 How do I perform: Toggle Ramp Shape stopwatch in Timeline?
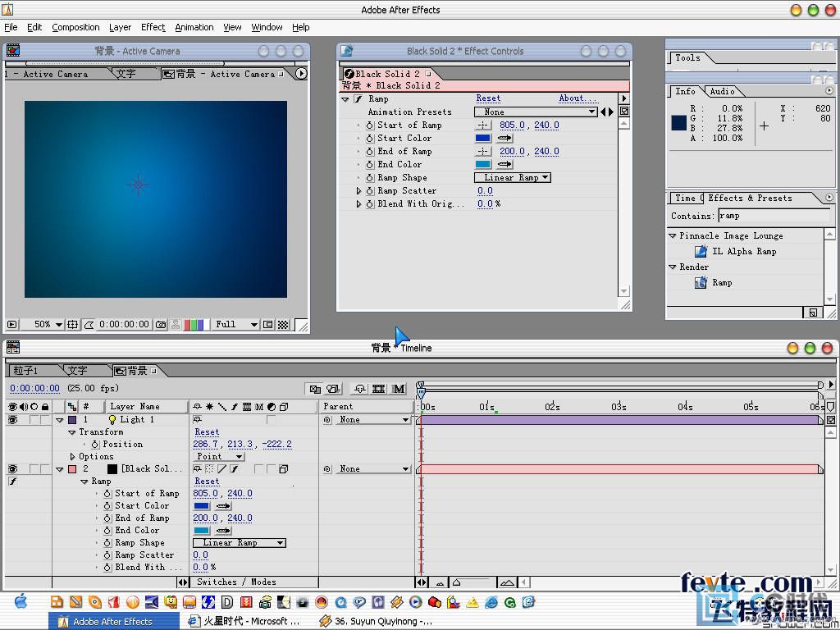107,543
